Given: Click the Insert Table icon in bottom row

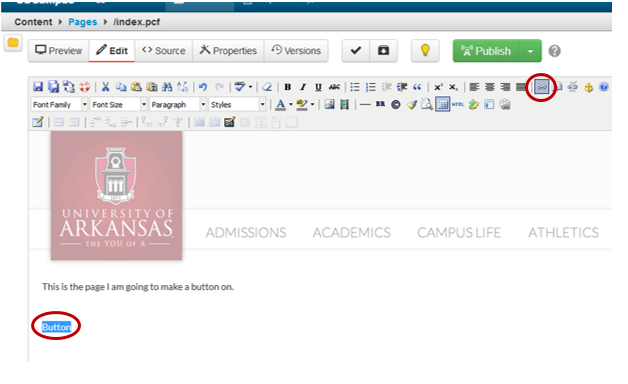Looking at the screenshot, I should 37,122.
